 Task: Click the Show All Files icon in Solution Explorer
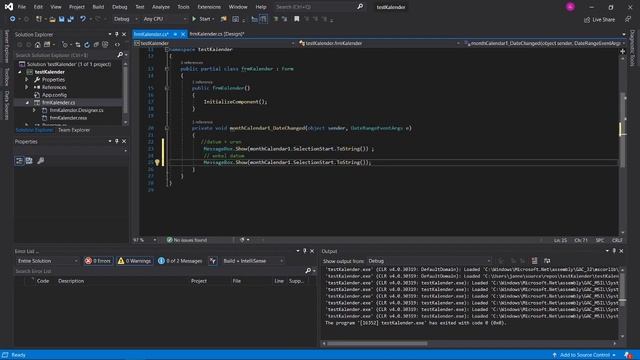[105, 44]
